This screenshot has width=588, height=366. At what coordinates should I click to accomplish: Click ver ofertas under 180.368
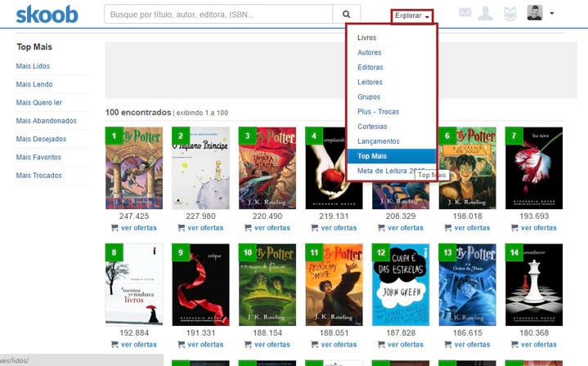click(x=534, y=344)
